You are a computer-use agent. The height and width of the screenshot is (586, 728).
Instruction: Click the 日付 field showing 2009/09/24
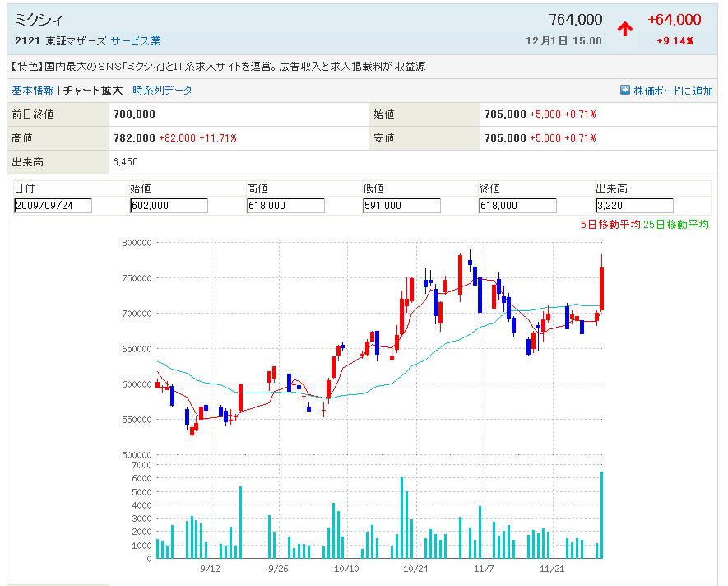[x=53, y=206]
